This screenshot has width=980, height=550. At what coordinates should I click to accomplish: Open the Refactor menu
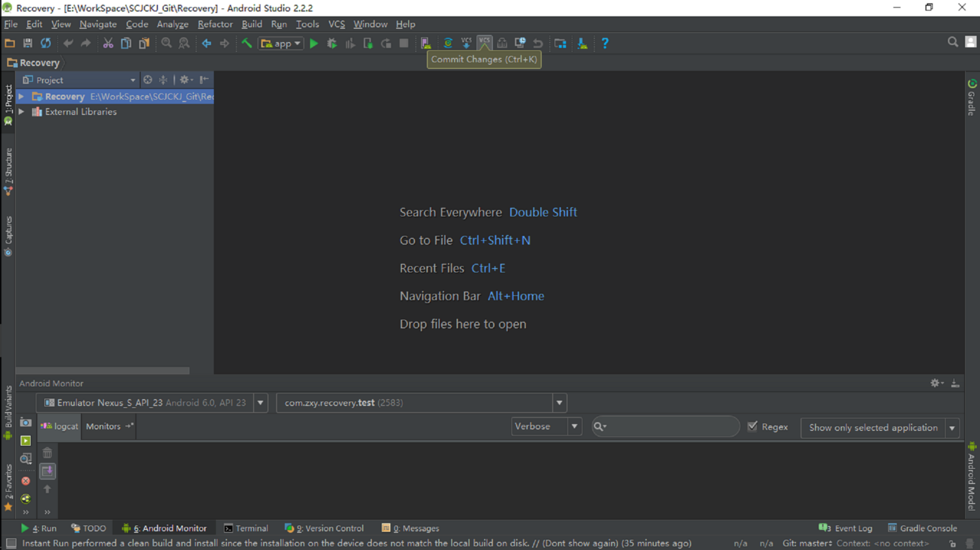point(215,24)
